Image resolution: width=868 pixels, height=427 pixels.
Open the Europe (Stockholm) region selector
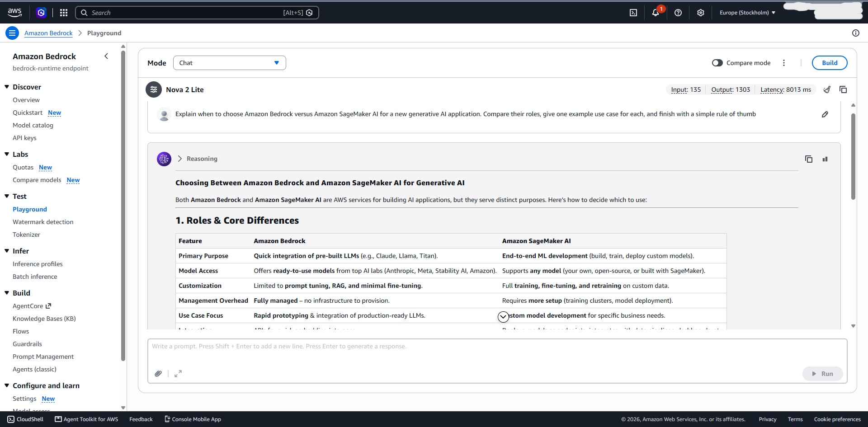coord(747,13)
